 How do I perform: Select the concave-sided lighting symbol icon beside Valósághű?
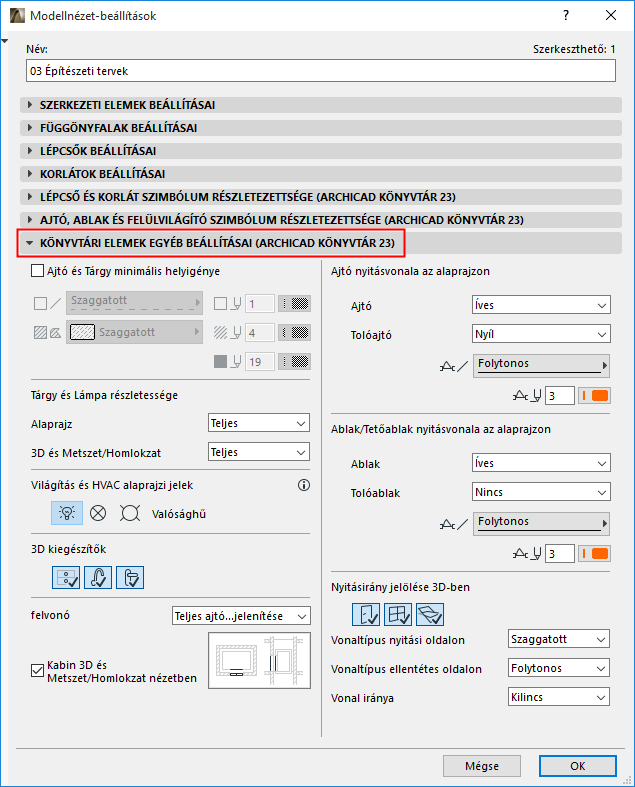tap(130, 513)
